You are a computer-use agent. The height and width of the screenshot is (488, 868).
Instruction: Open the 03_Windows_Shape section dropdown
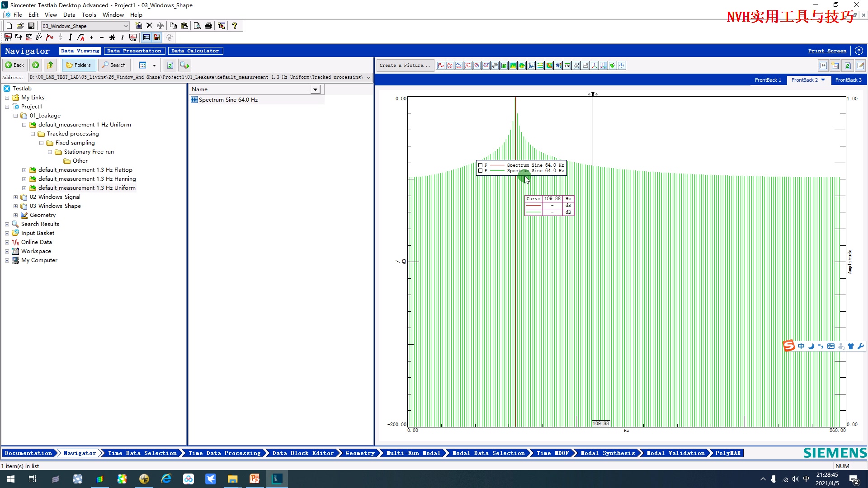click(126, 26)
